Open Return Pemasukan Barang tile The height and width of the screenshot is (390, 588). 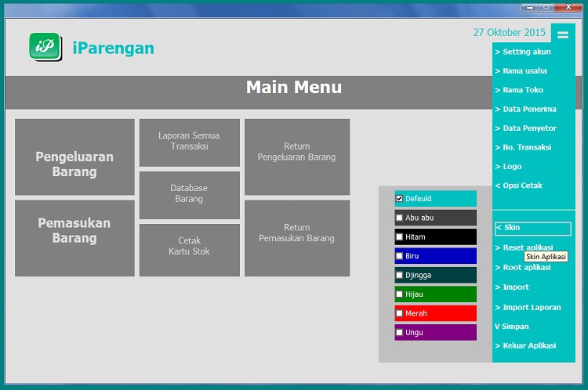[x=297, y=238]
